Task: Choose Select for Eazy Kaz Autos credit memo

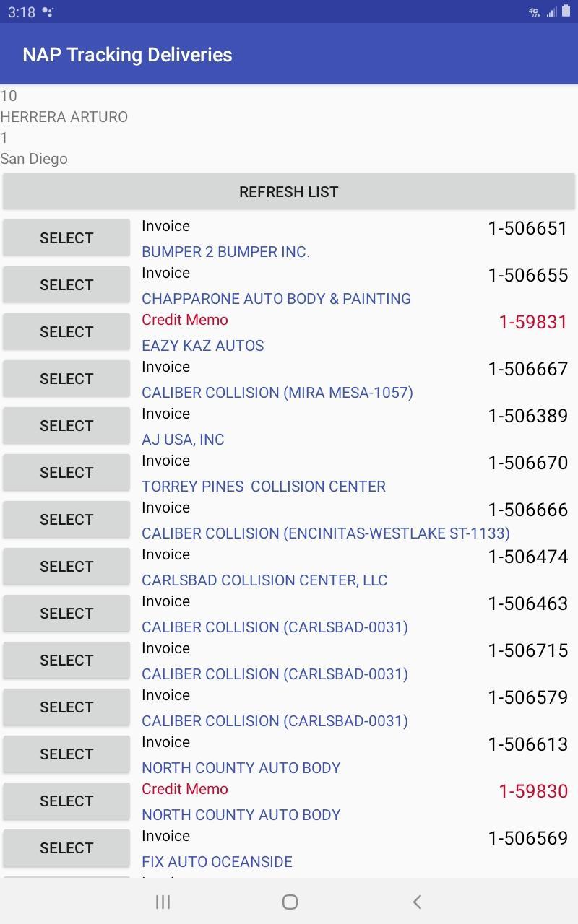Action: coord(66,332)
